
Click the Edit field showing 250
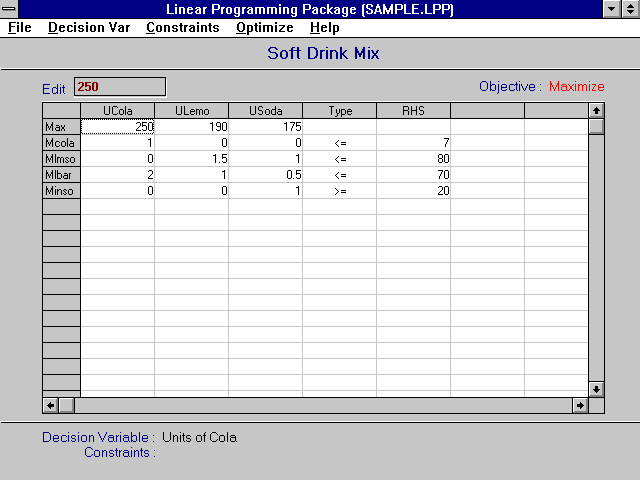[120, 87]
